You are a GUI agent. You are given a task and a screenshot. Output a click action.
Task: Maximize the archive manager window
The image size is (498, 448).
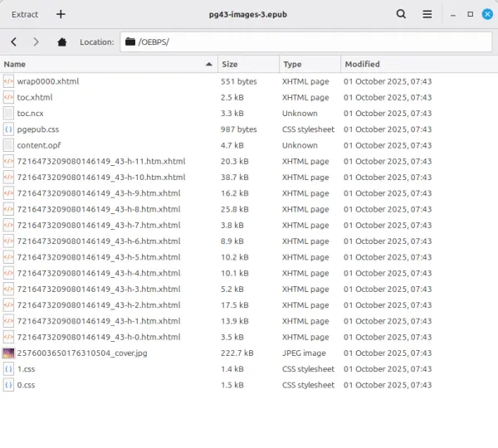coord(470,14)
